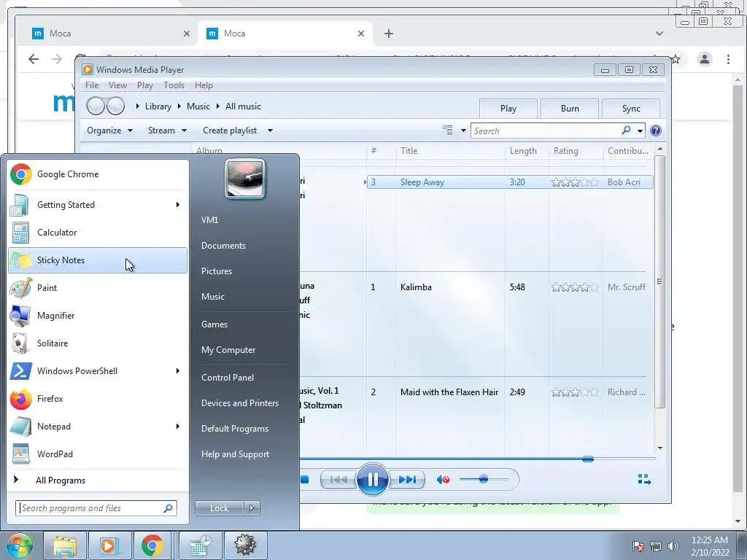Launch Paint from Start menu

point(98,287)
